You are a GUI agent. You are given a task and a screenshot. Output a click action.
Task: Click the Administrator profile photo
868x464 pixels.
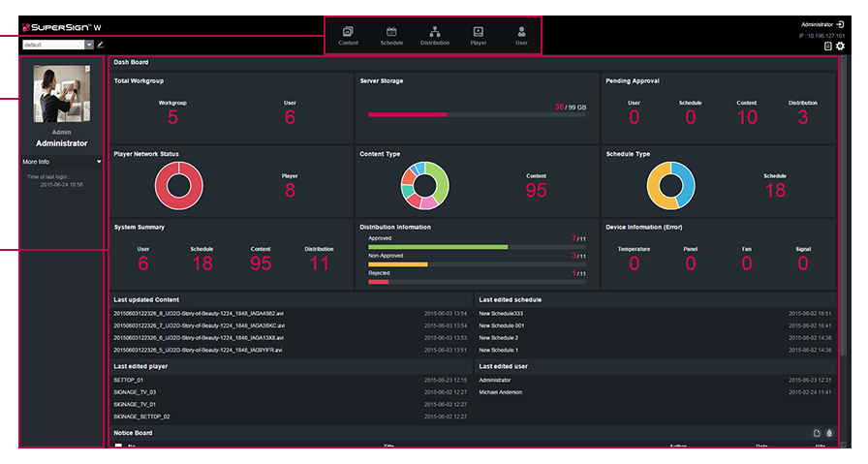pos(61,96)
